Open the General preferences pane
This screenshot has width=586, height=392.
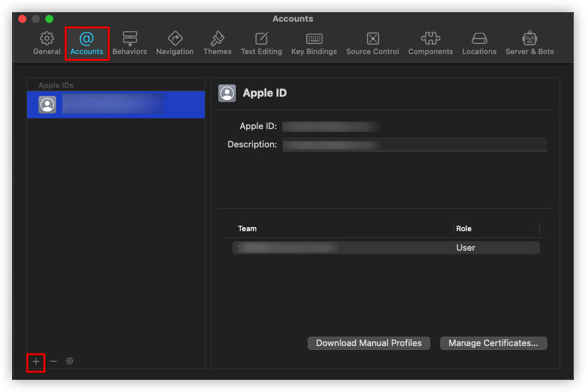point(47,43)
